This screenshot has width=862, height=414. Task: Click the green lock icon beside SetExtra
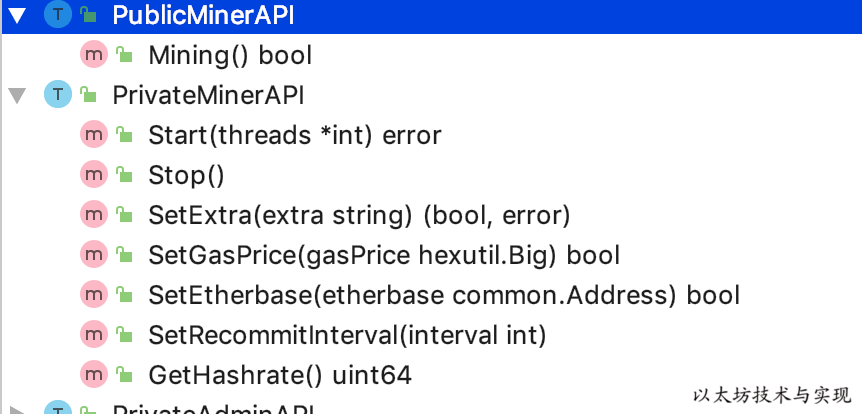coord(124,214)
